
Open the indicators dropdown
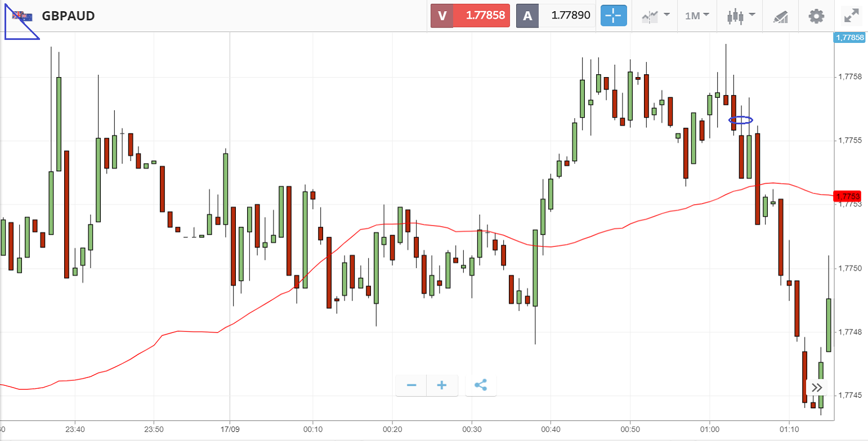tap(655, 16)
